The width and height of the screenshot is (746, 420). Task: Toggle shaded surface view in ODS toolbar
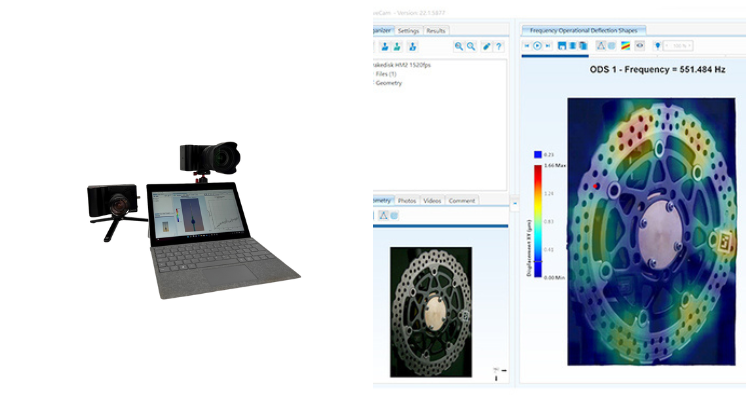[612, 46]
